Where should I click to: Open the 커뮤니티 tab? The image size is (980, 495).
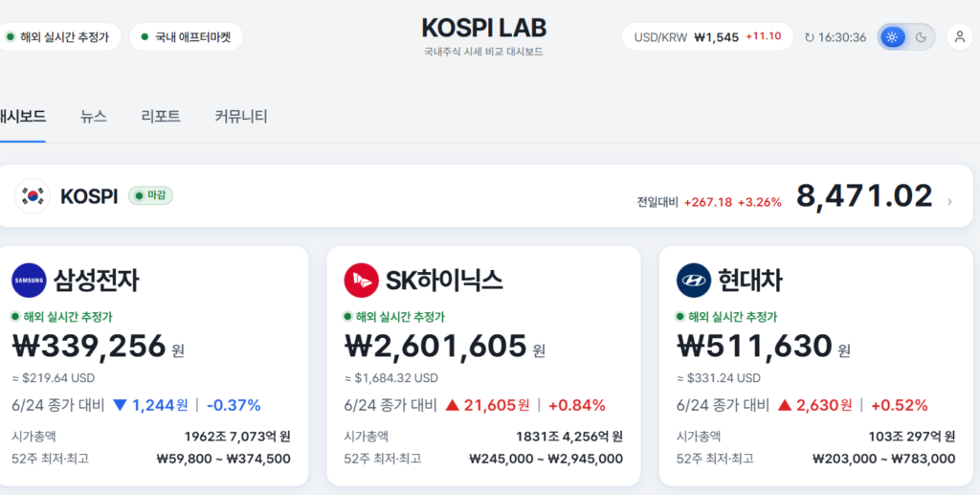pyautogui.click(x=241, y=116)
